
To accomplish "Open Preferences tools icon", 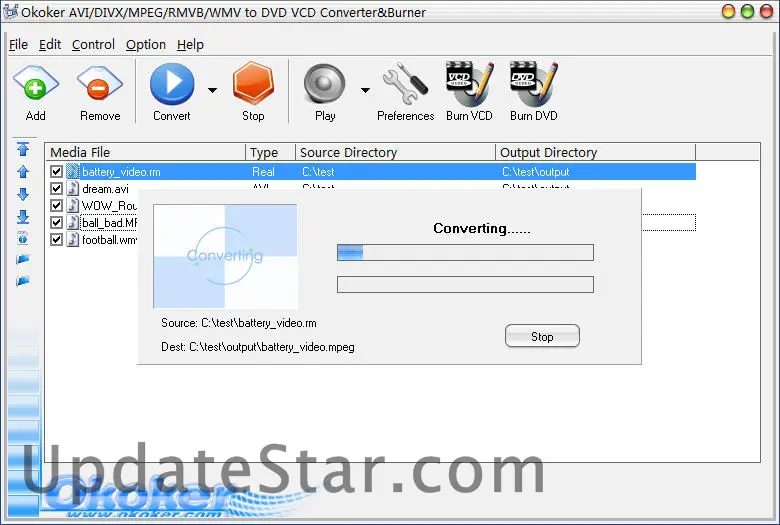I will tap(405, 84).
